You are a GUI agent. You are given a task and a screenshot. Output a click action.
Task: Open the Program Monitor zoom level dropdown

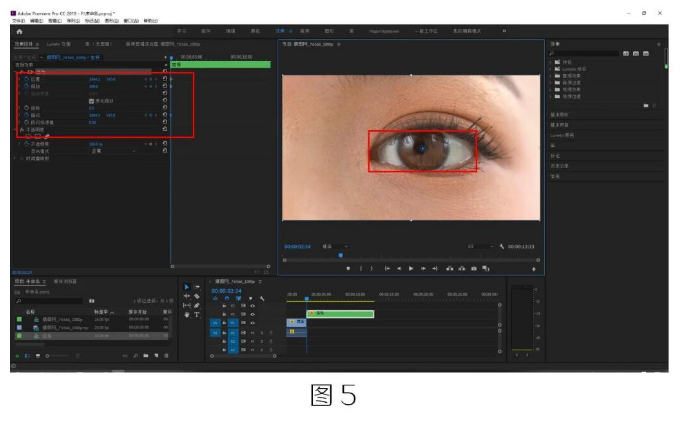(334, 246)
